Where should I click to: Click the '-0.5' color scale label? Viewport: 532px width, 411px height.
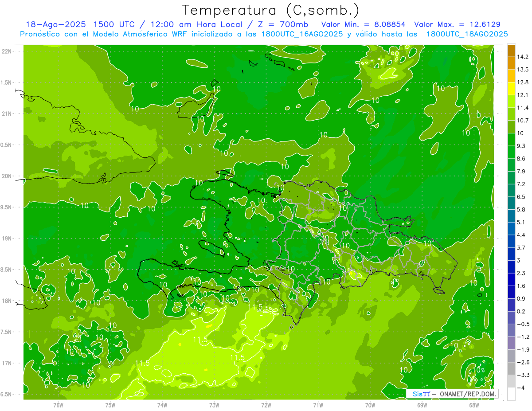523,324
